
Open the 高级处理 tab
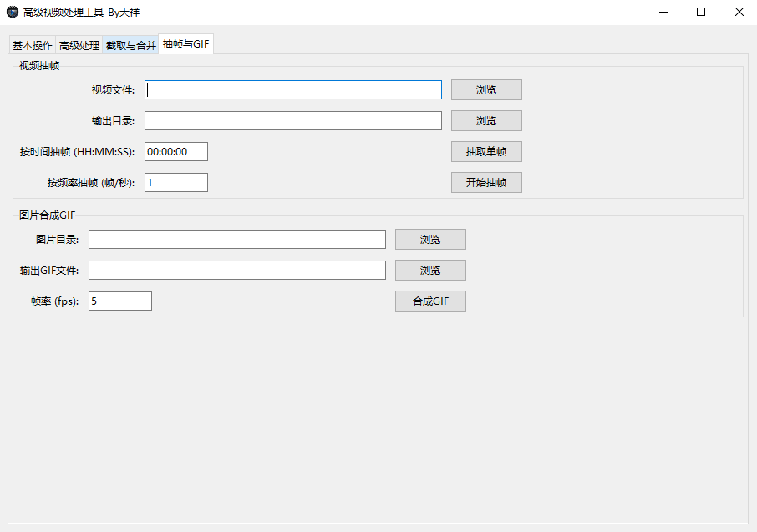tap(79, 46)
